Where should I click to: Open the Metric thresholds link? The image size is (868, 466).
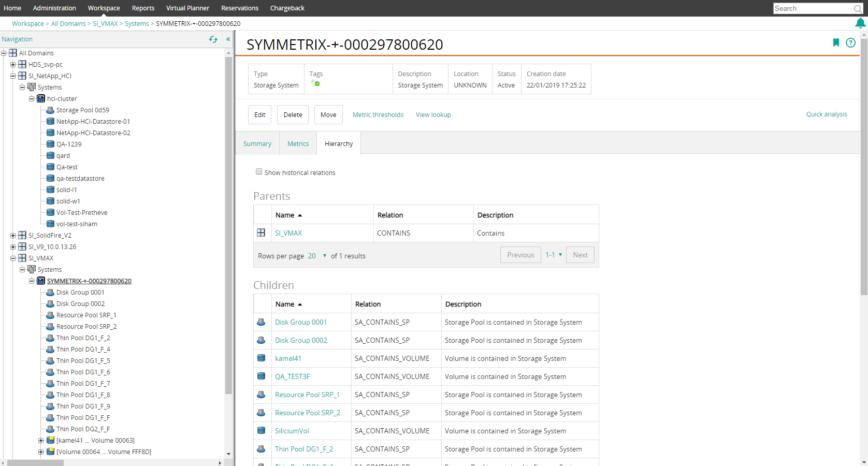(378, 115)
